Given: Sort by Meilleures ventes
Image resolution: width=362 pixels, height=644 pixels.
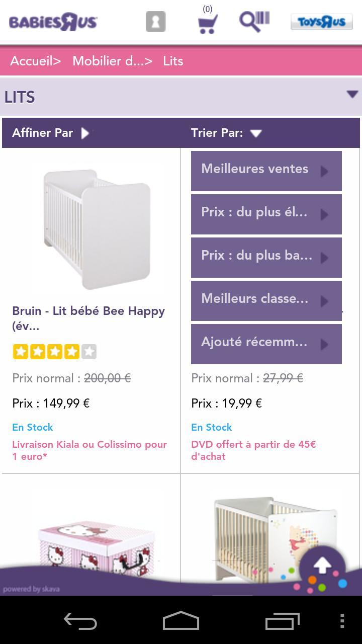Looking at the screenshot, I should pos(266,170).
